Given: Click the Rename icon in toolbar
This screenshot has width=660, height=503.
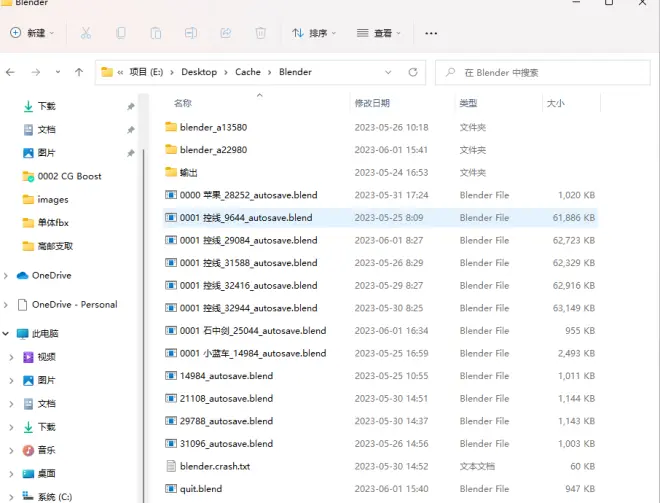Looking at the screenshot, I should click(191, 33).
